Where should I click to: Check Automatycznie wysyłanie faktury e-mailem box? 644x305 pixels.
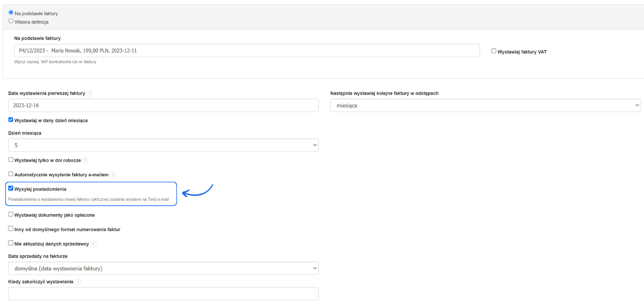11,174
